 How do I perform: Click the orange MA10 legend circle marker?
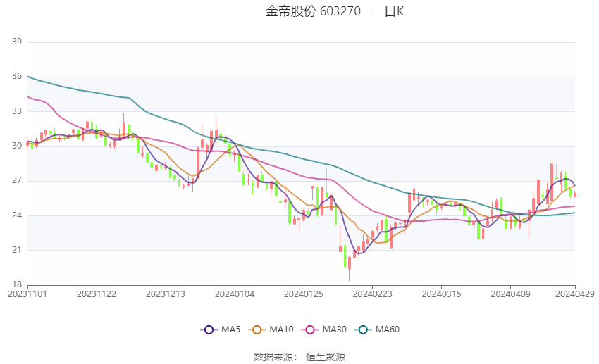(x=257, y=329)
